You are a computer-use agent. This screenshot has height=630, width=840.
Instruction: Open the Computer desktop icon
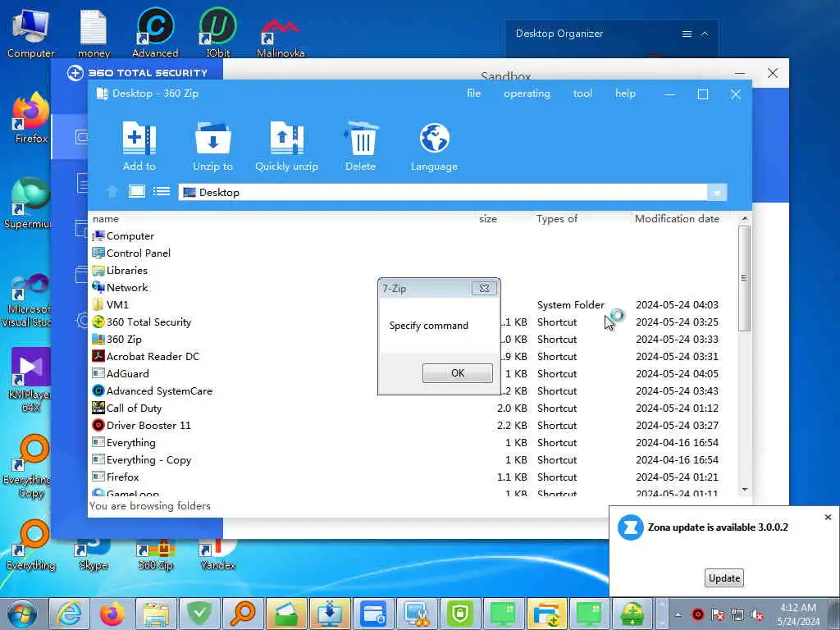[x=31, y=32]
